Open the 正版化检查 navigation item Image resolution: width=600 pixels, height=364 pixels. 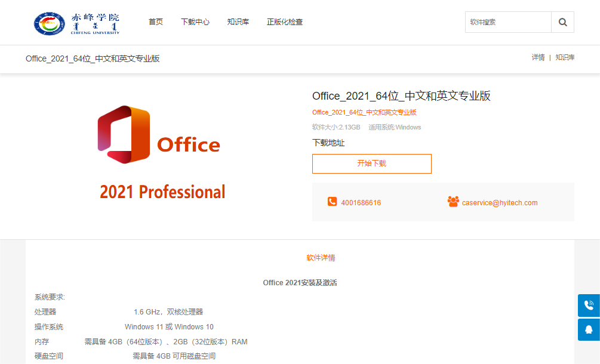[x=285, y=22]
